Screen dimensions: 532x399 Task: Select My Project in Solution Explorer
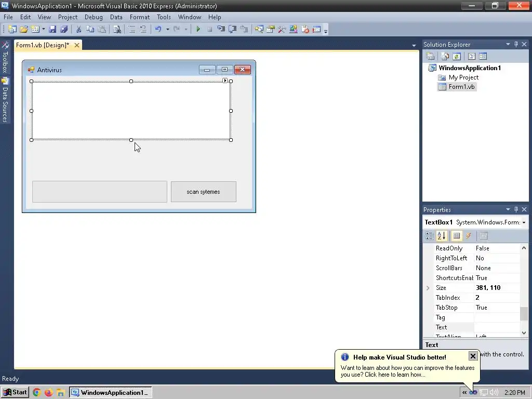click(463, 77)
